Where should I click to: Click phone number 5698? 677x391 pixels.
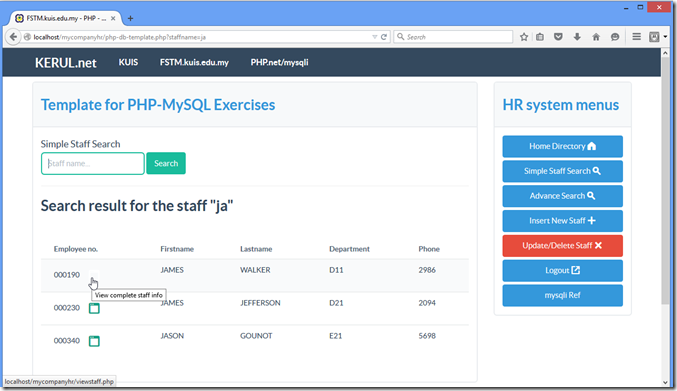[x=427, y=336]
